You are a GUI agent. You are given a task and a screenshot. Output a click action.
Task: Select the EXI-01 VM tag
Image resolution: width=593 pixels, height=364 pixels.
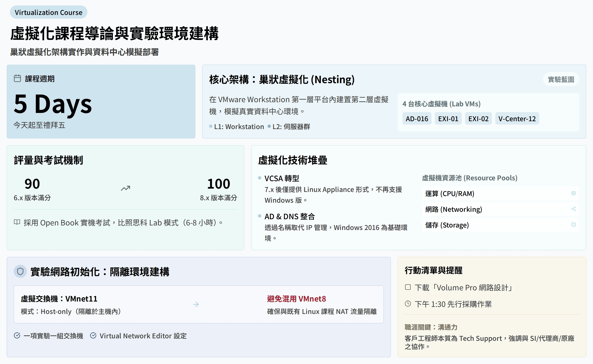pos(448,119)
